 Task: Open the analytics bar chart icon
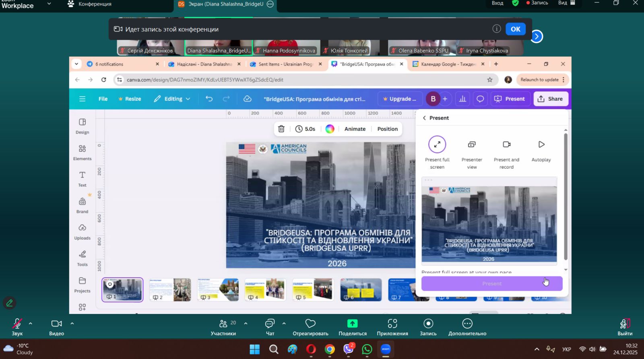(462, 99)
